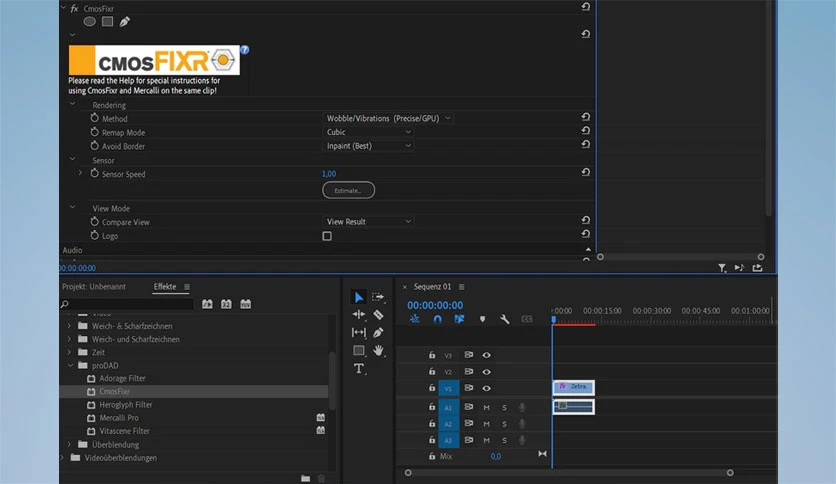The image size is (836, 484).
Task: Create an ellipse mask for CmosFixr
Action: click(90, 22)
